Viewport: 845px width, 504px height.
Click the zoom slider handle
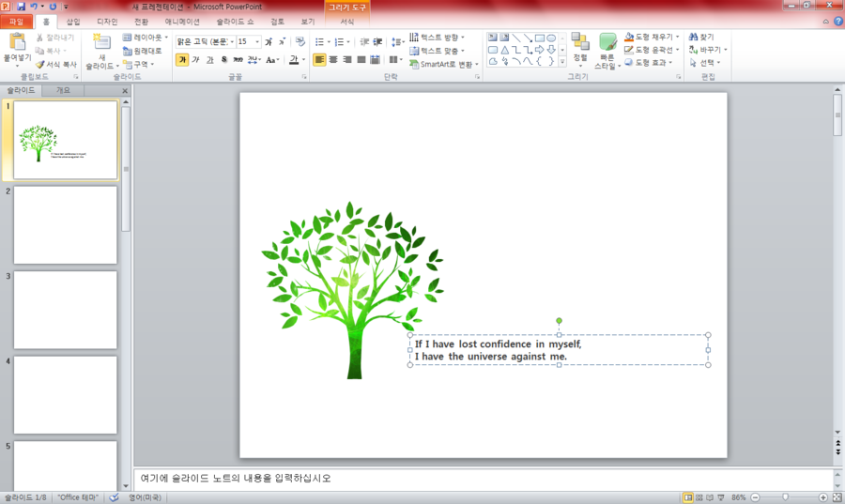point(785,497)
